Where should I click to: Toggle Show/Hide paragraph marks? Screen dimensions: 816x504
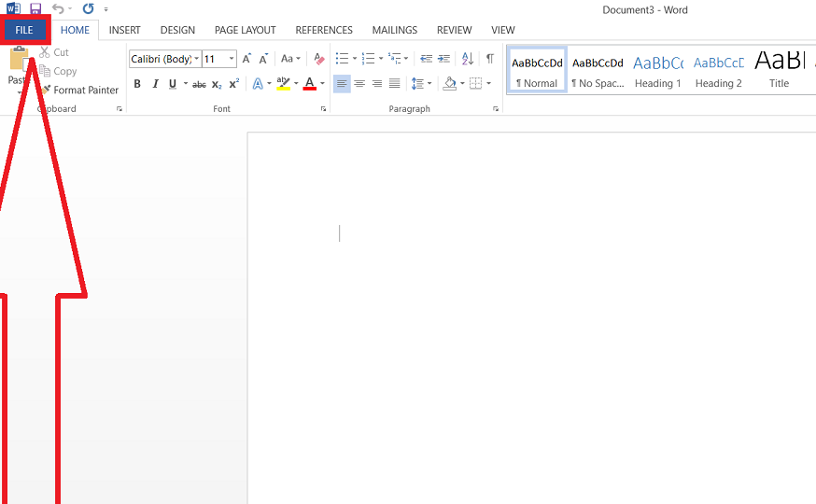tap(489, 59)
